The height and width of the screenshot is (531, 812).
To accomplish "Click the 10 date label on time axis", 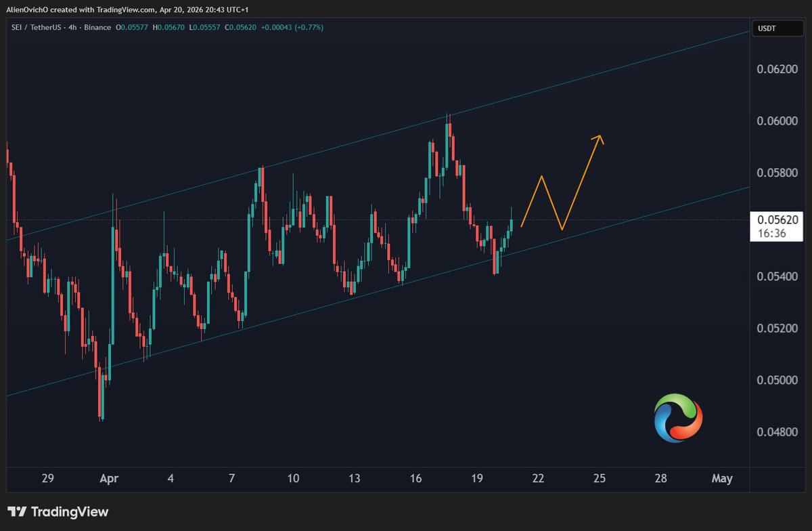I will click(293, 478).
